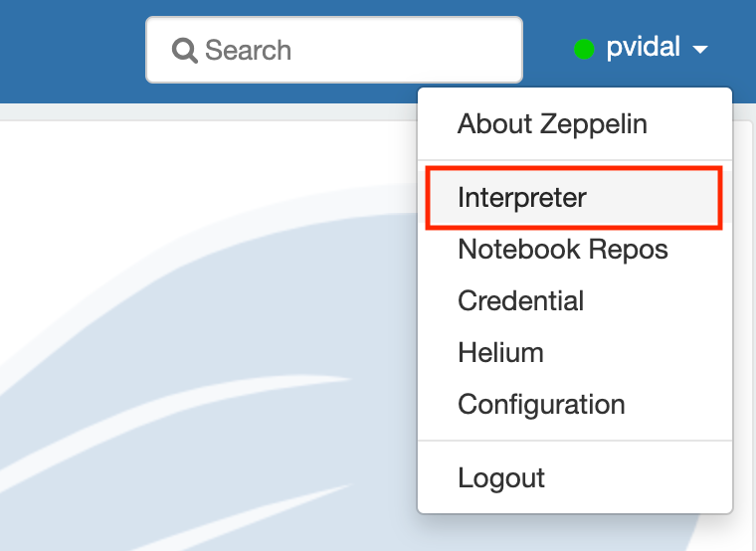This screenshot has height=551, width=756.
Task: Click the gray strip beneath the navbar
Action: tap(199, 111)
